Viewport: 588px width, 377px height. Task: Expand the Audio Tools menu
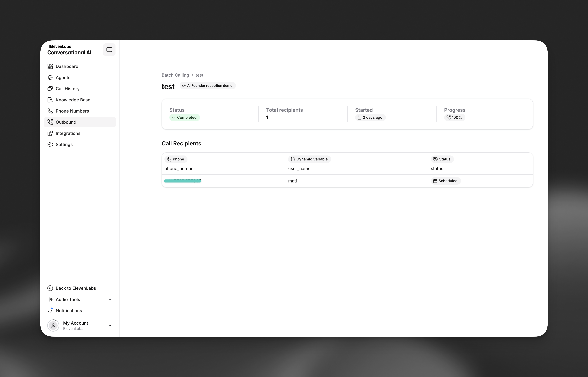point(110,299)
